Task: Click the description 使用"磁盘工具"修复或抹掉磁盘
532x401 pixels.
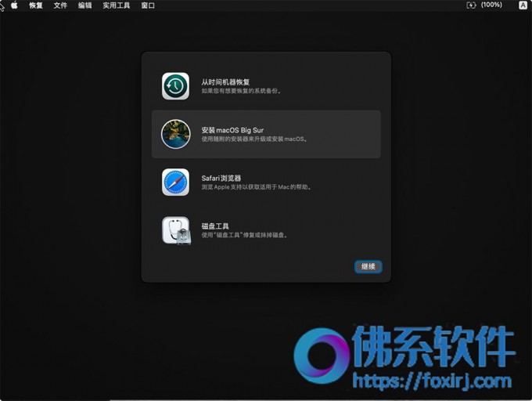Action: pos(244,235)
